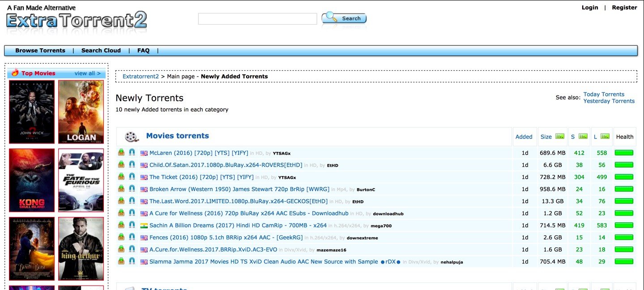This screenshot has height=290, width=644.
Task: Go to the FAQ menu item
Action: click(143, 51)
